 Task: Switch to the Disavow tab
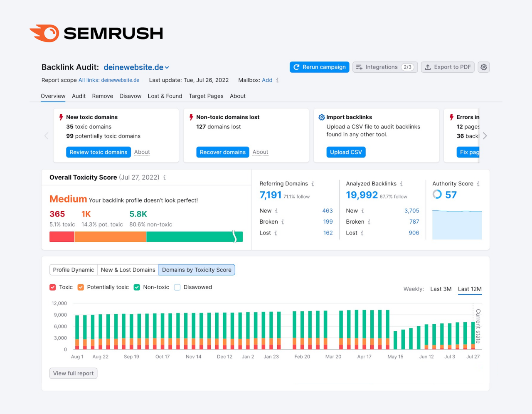[x=130, y=96]
